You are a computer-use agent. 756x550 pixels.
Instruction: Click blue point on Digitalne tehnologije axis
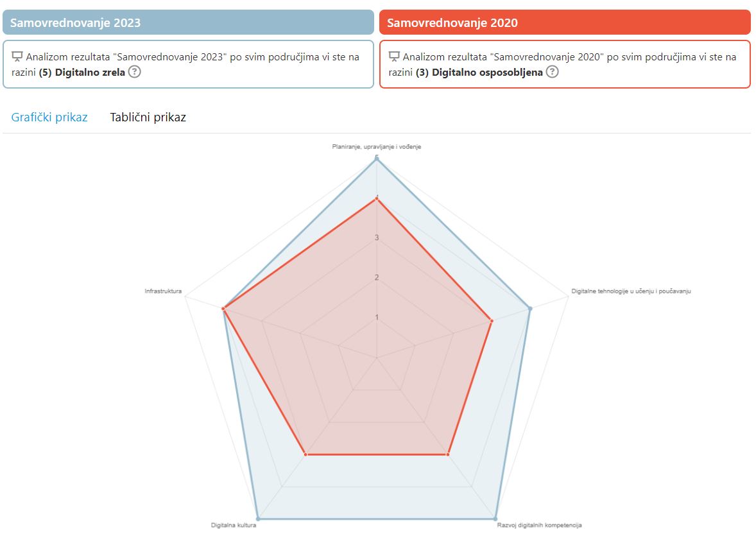click(x=530, y=309)
